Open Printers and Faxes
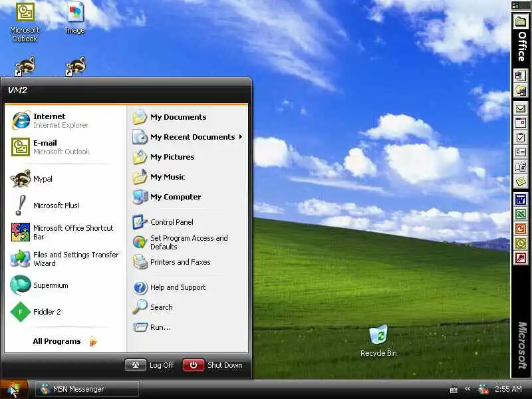This screenshot has height=399, width=532. coord(188,262)
